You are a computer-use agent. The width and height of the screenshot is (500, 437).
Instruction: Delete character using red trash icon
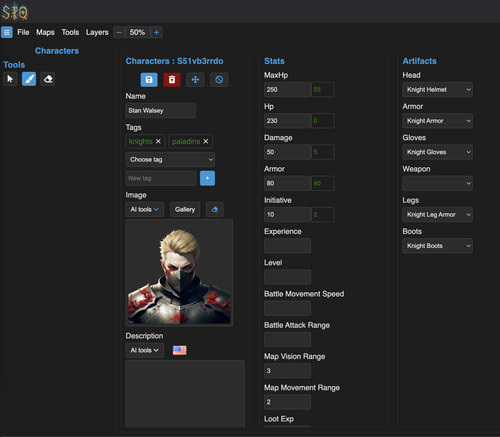pos(172,80)
